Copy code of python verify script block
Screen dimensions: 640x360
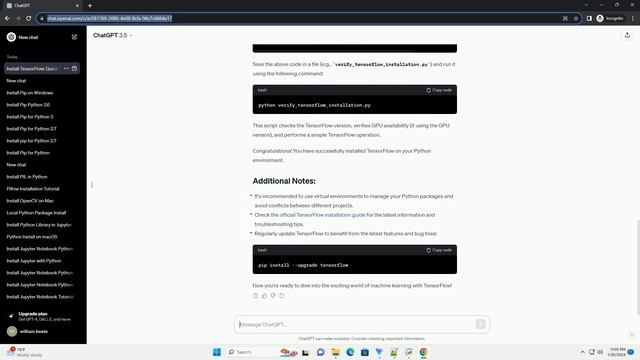[439, 90]
